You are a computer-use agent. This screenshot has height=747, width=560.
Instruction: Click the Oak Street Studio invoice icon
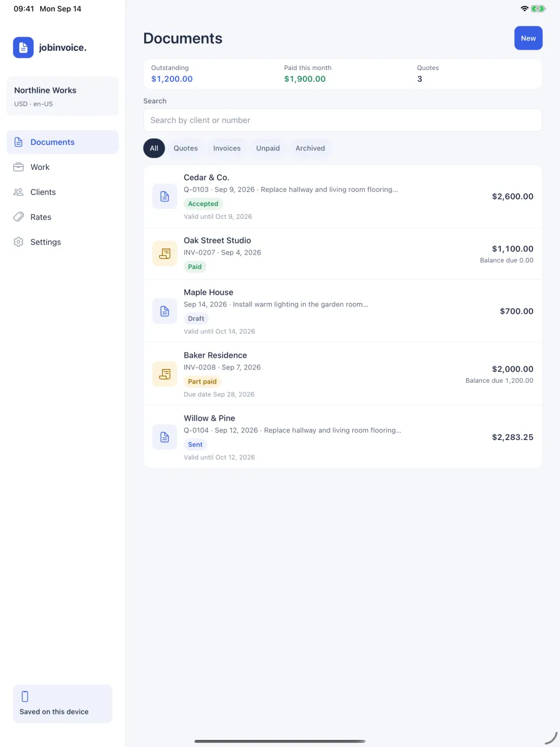164,253
